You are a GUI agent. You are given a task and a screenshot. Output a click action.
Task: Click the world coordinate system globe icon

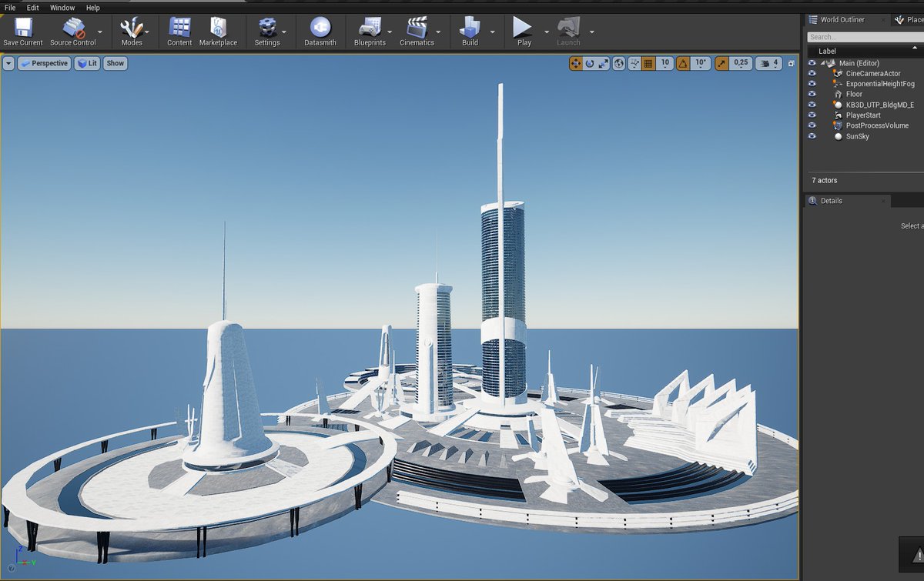619,63
